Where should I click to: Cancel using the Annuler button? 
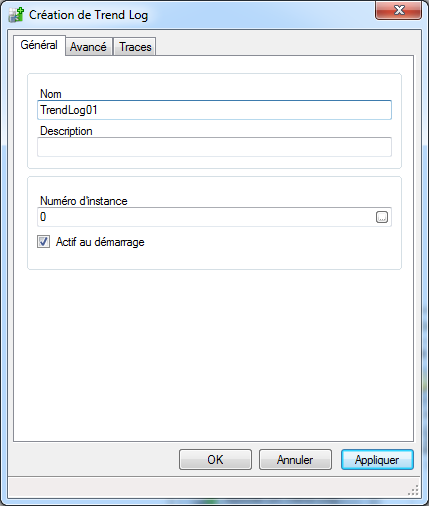tap(295, 460)
